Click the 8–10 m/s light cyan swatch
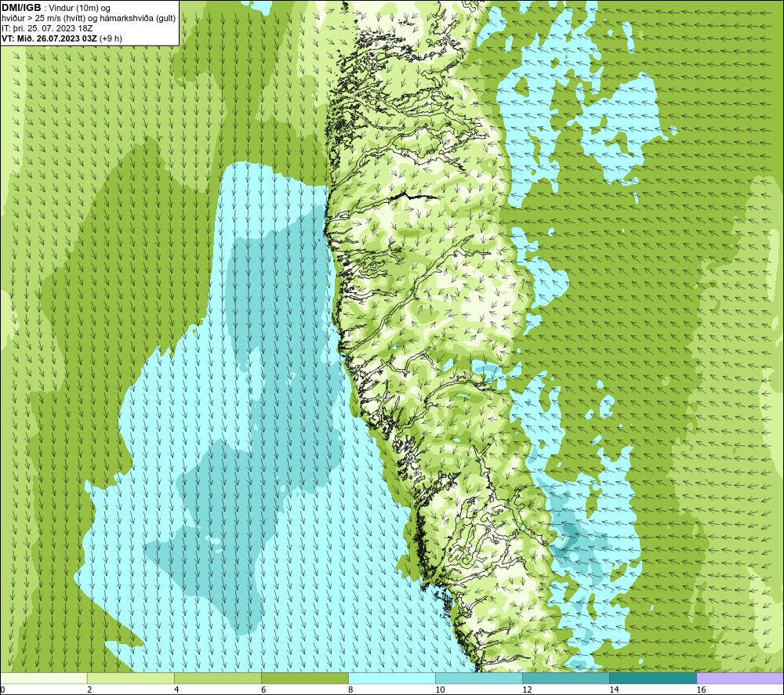Screen dimensions: 784x695 (391, 678)
